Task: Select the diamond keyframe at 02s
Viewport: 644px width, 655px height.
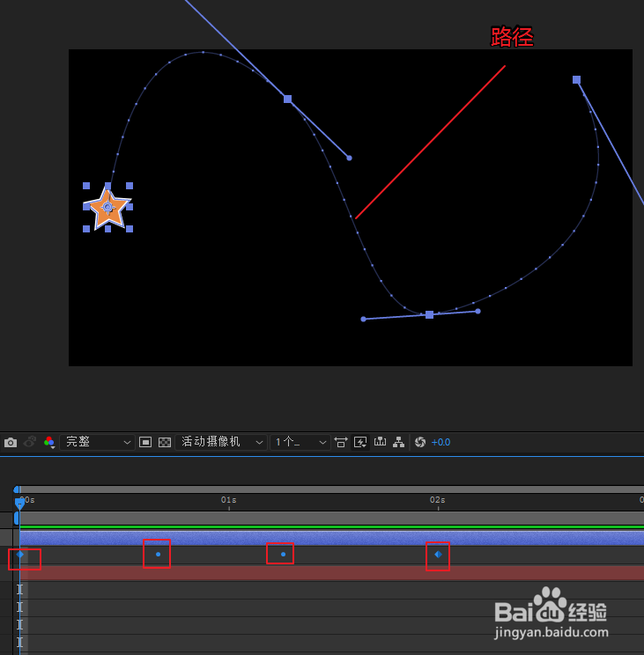Action: click(x=438, y=555)
